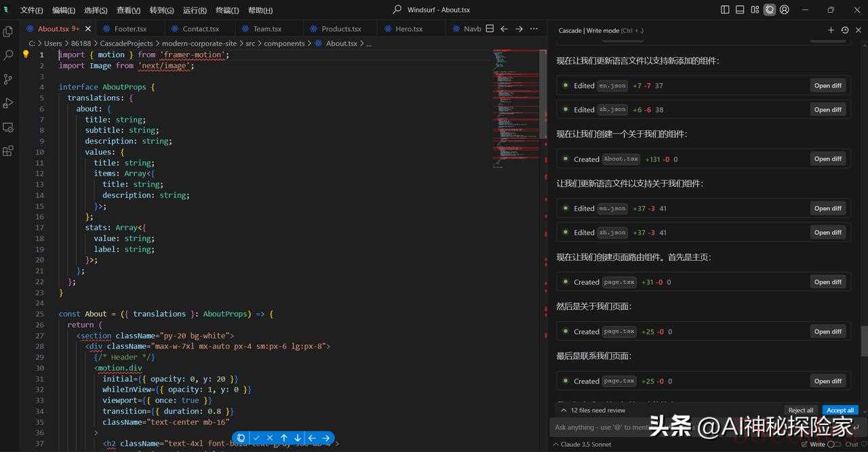
Task: Accept change with checkmark in diff toolbar
Action: click(x=256, y=438)
